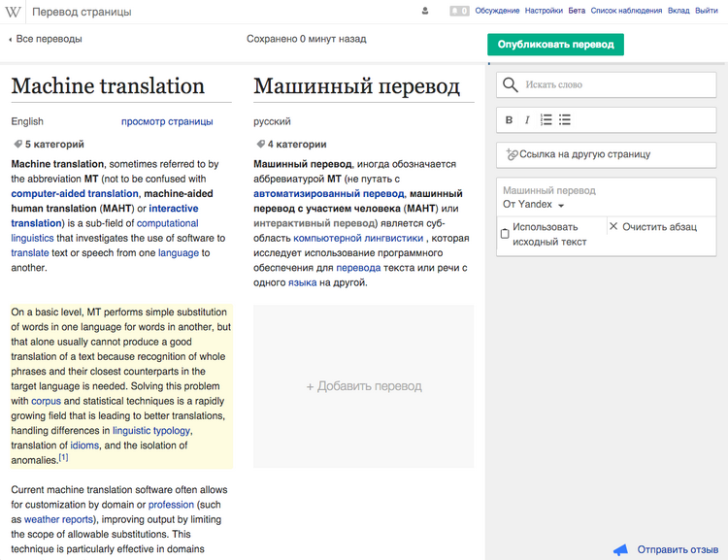Clear the paragraph with Очистить абзац

(652, 226)
